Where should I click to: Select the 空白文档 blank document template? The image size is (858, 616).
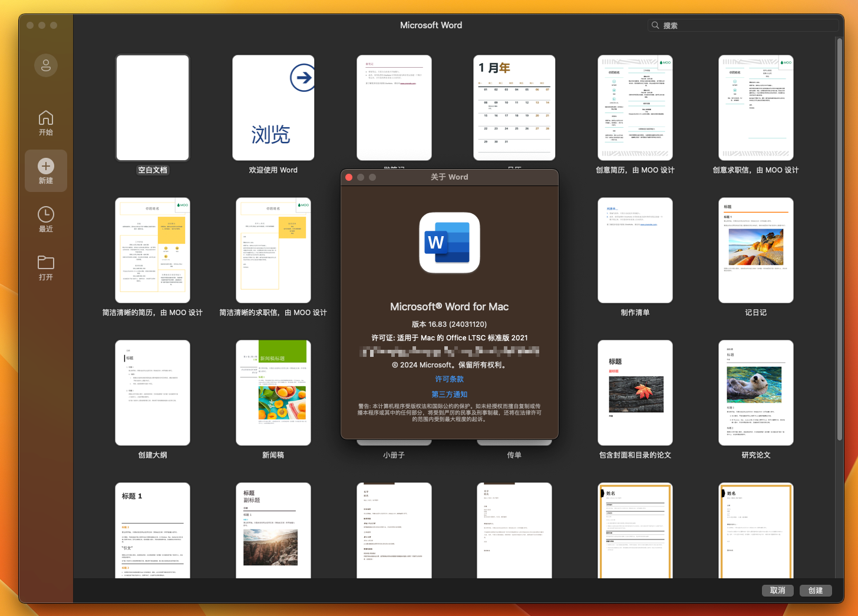tap(153, 108)
